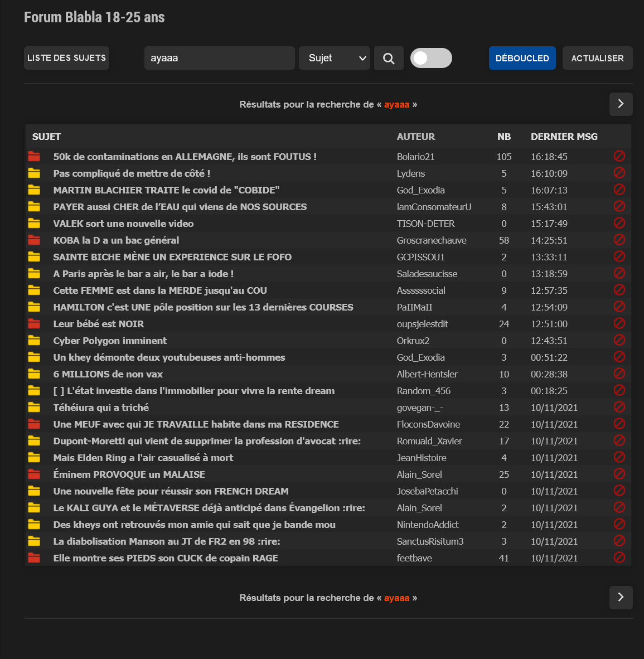The height and width of the screenshot is (659, 644).
Task: Click author NintendoAddict
Action: point(428,525)
